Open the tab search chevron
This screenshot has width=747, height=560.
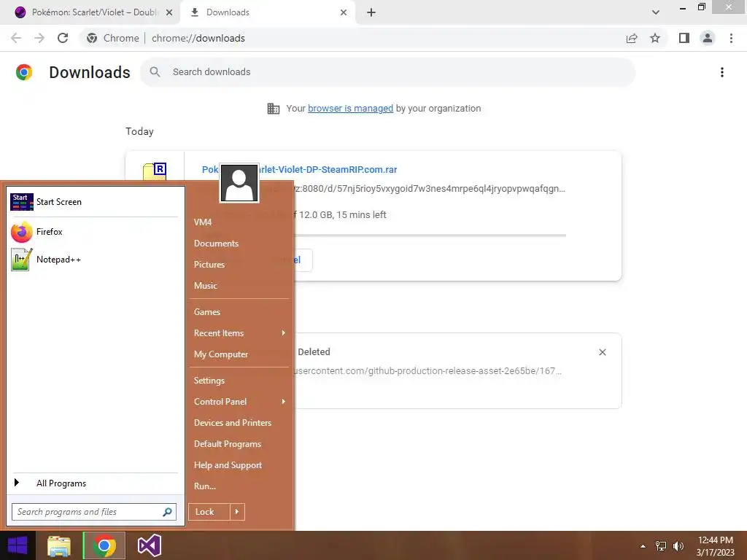pyautogui.click(x=656, y=12)
